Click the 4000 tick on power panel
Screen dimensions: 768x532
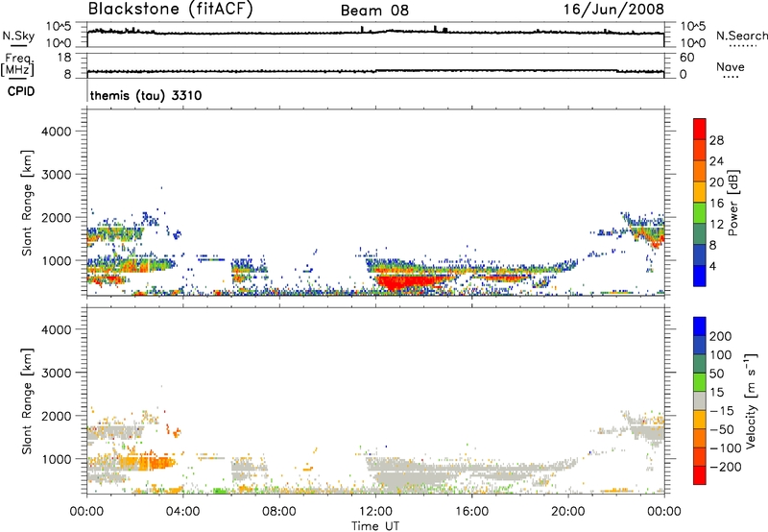56,132
